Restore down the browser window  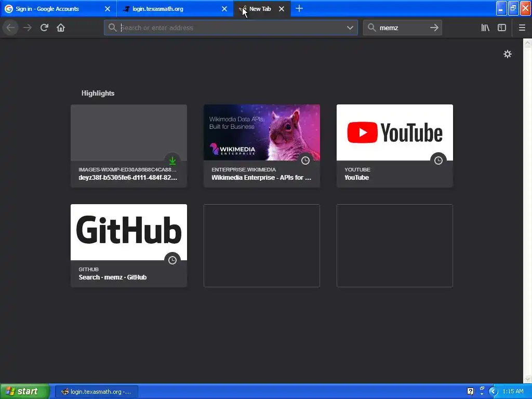tap(513, 8)
